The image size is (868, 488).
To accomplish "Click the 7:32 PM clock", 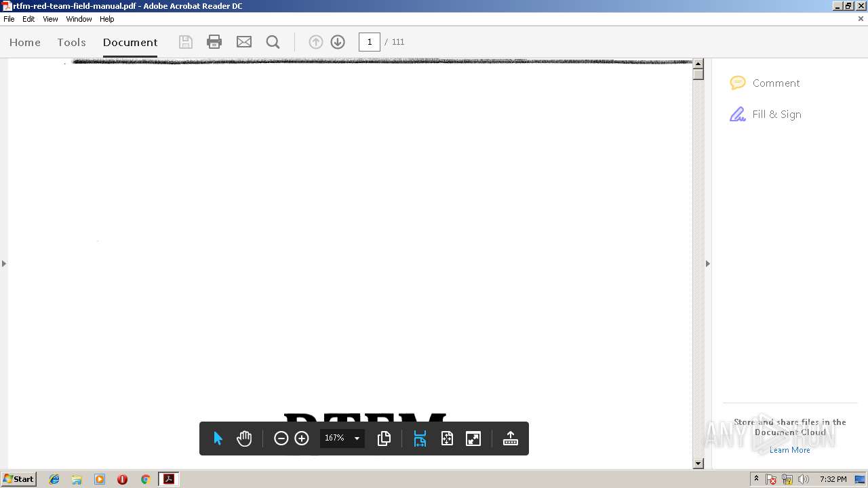I will (833, 479).
